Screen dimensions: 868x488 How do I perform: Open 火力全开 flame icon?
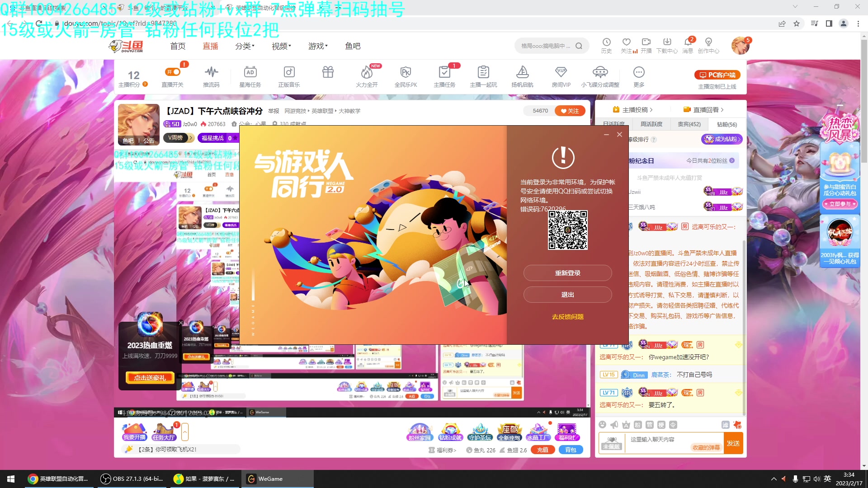click(x=367, y=72)
